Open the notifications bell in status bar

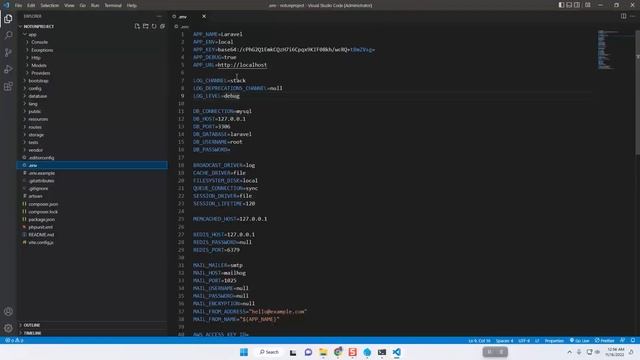tap(633, 340)
